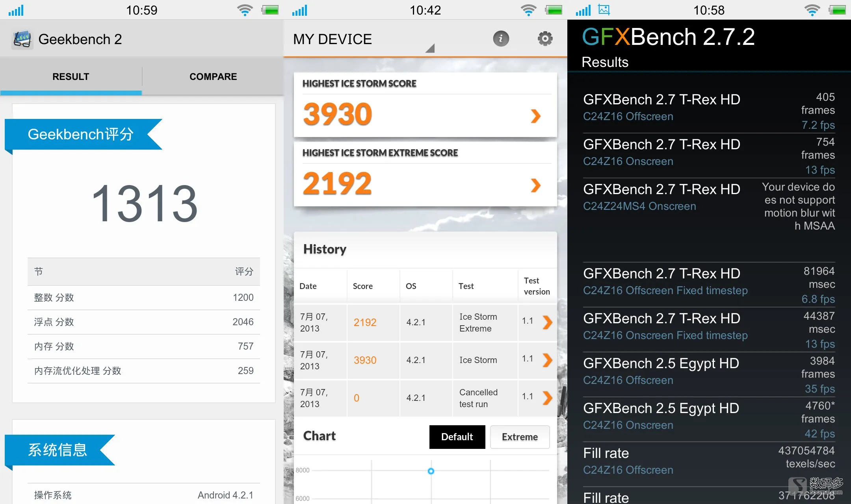Open the settings gear in 3DMark

(x=545, y=39)
